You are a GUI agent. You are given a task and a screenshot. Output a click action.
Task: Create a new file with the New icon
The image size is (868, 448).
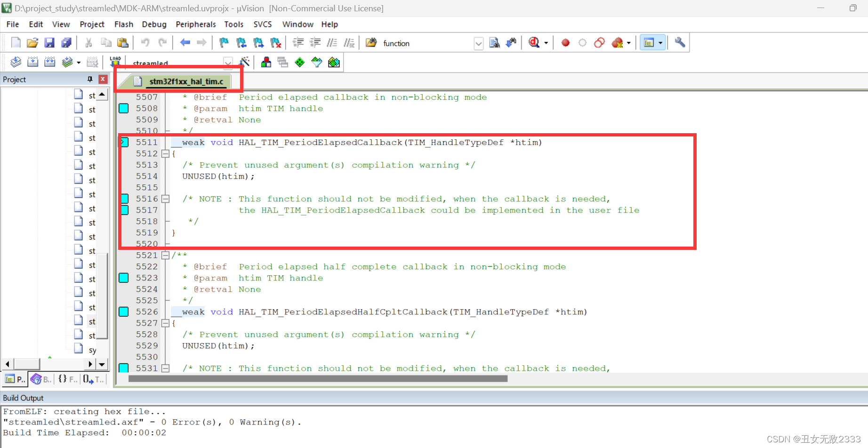coord(16,43)
